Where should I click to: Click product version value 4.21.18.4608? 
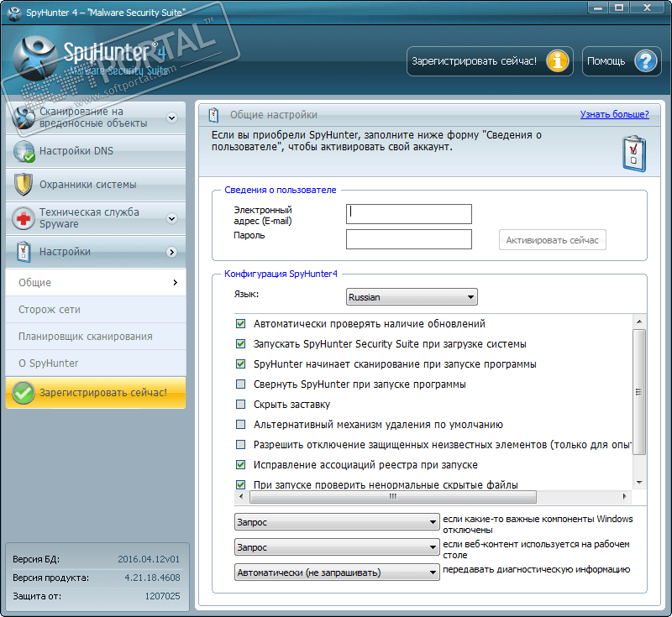(x=153, y=578)
